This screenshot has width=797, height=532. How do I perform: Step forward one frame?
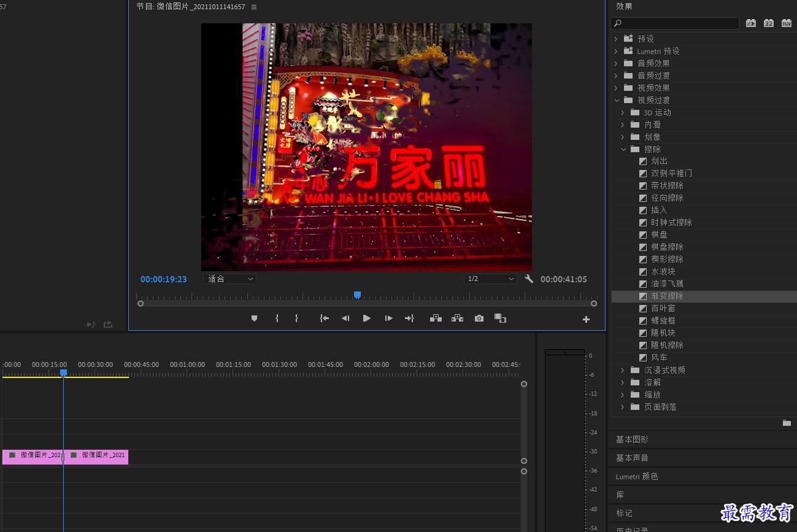(x=388, y=318)
